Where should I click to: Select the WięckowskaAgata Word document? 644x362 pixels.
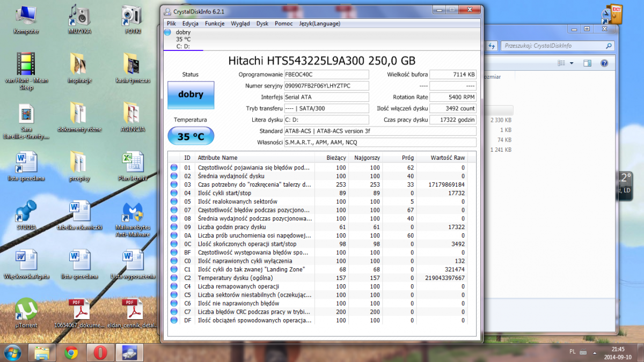[x=26, y=264]
